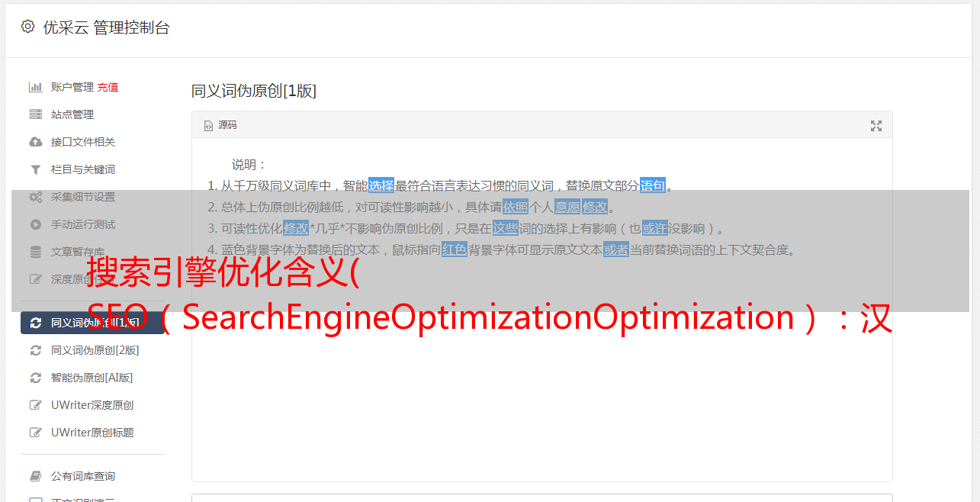Click the server icon beside 站点管理
The image size is (980, 502).
35,114
